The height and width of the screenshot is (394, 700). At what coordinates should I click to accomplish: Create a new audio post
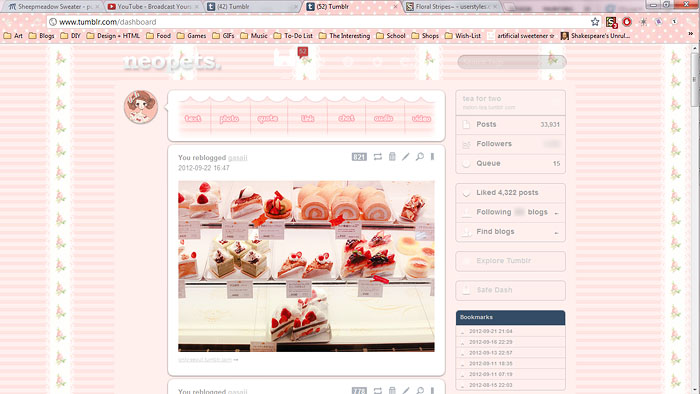tap(383, 118)
